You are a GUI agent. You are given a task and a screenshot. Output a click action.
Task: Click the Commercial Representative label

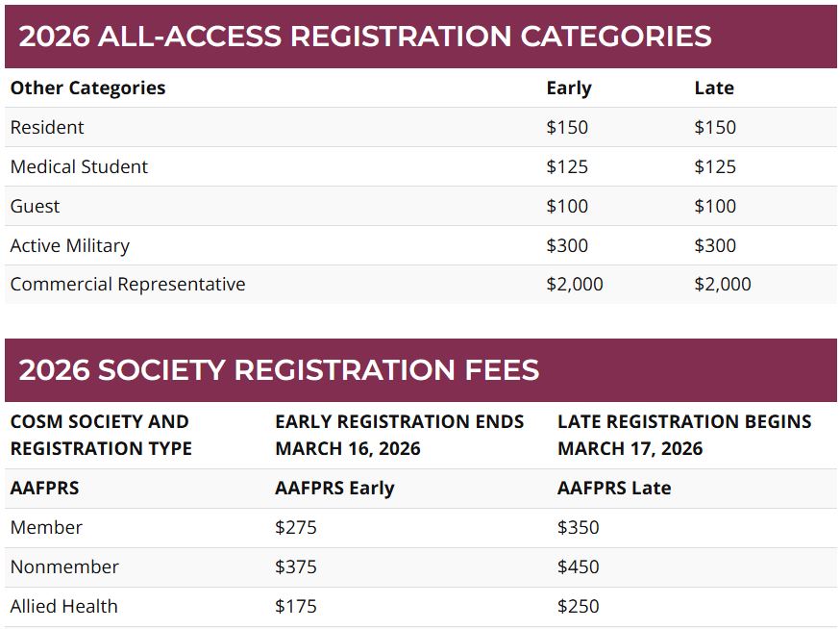(x=127, y=285)
